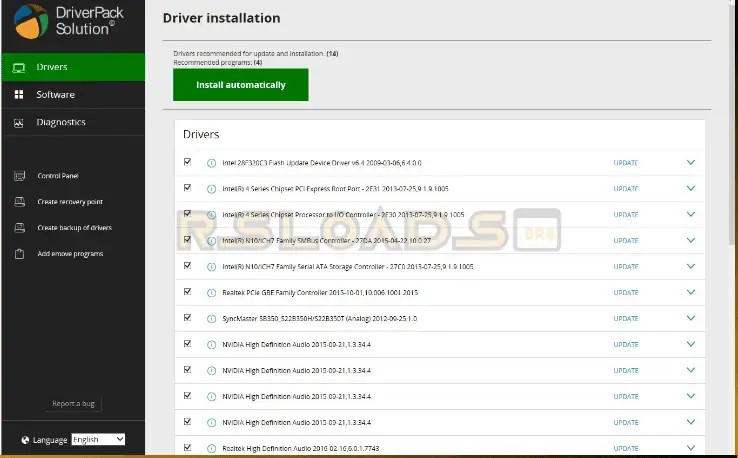This screenshot has width=738, height=458.
Task: Click UPDATE for Intel 28F320C3 Flash driver
Action: [x=626, y=163]
